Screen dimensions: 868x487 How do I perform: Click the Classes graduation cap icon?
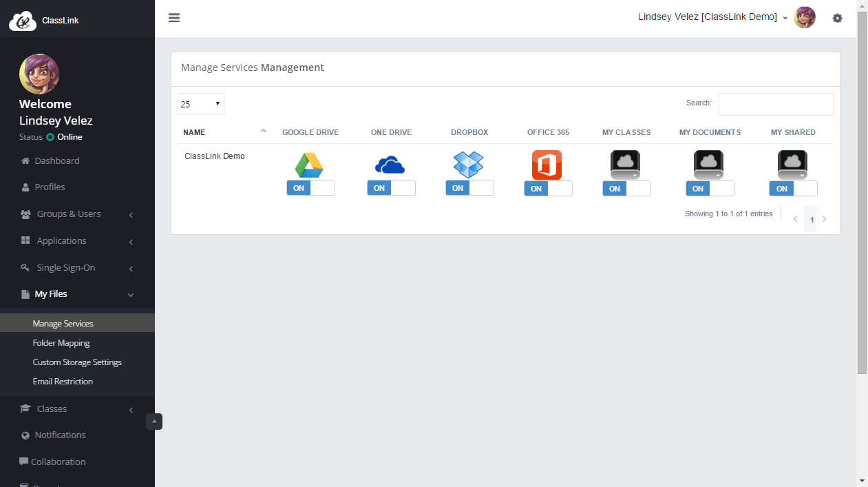pyautogui.click(x=26, y=408)
